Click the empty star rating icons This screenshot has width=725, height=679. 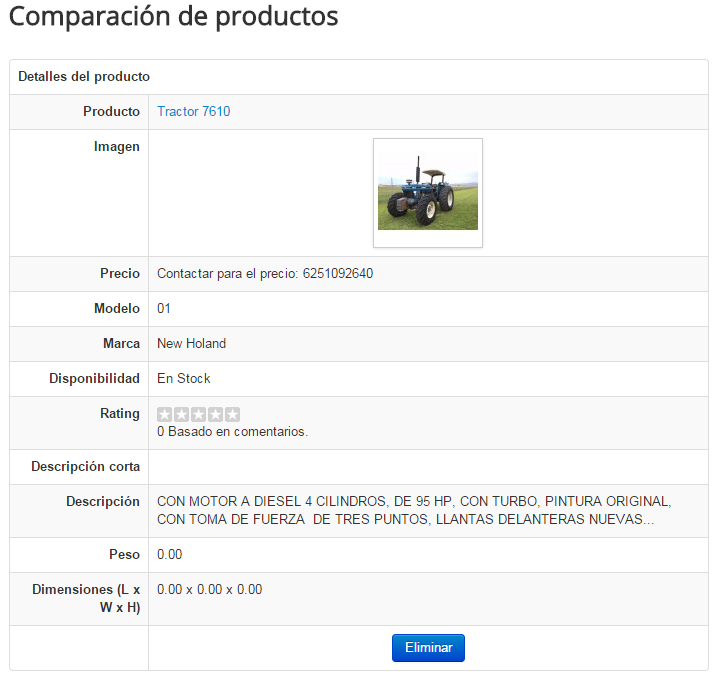click(198, 414)
